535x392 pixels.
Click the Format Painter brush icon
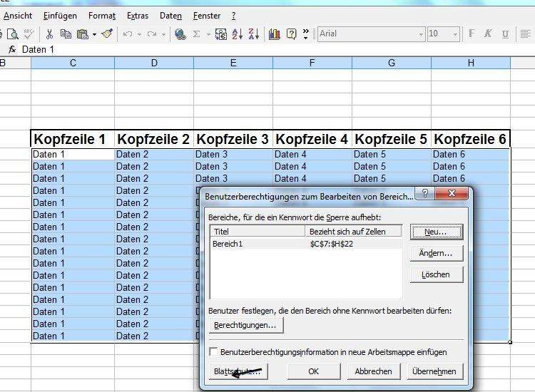[107, 33]
